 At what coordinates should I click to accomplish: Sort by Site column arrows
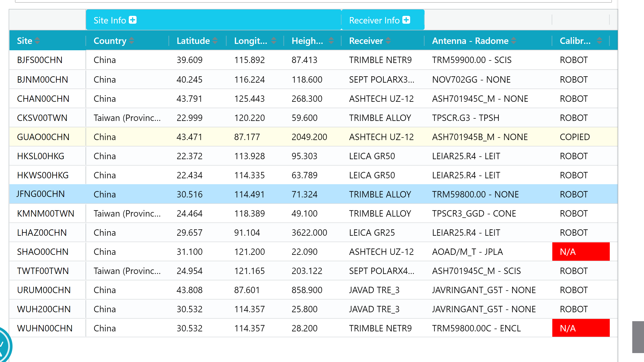point(37,41)
